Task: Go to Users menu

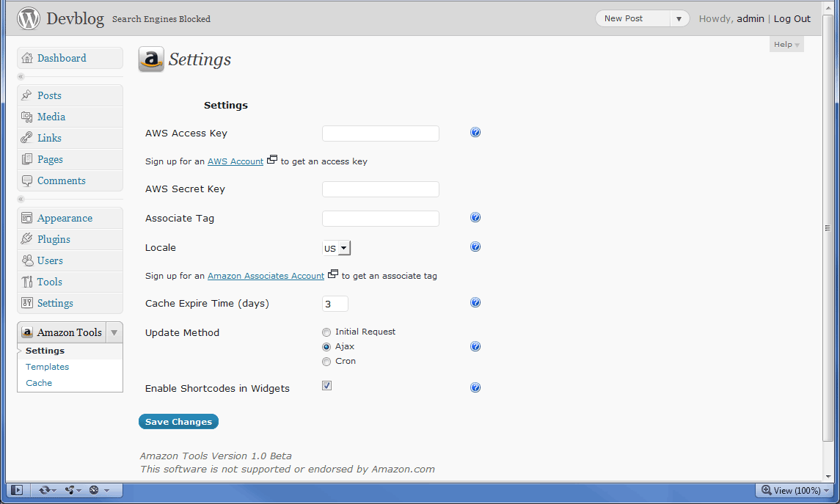Action: point(50,261)
